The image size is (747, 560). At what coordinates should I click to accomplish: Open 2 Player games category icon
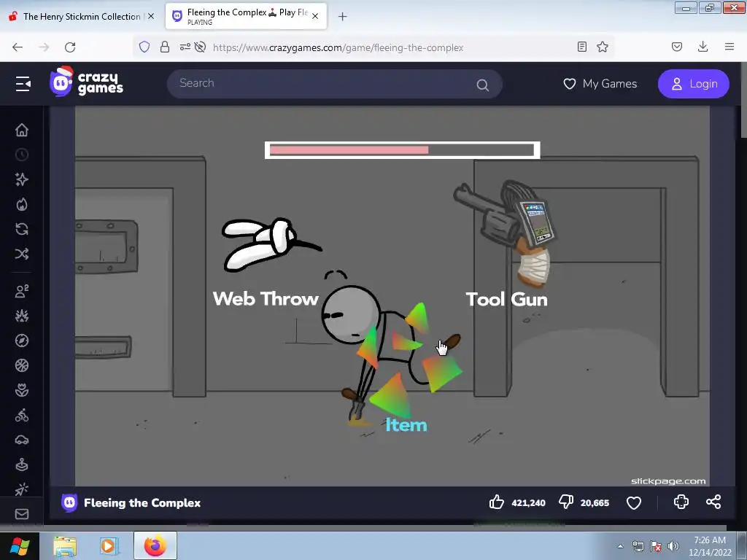[x=22, y=291]
